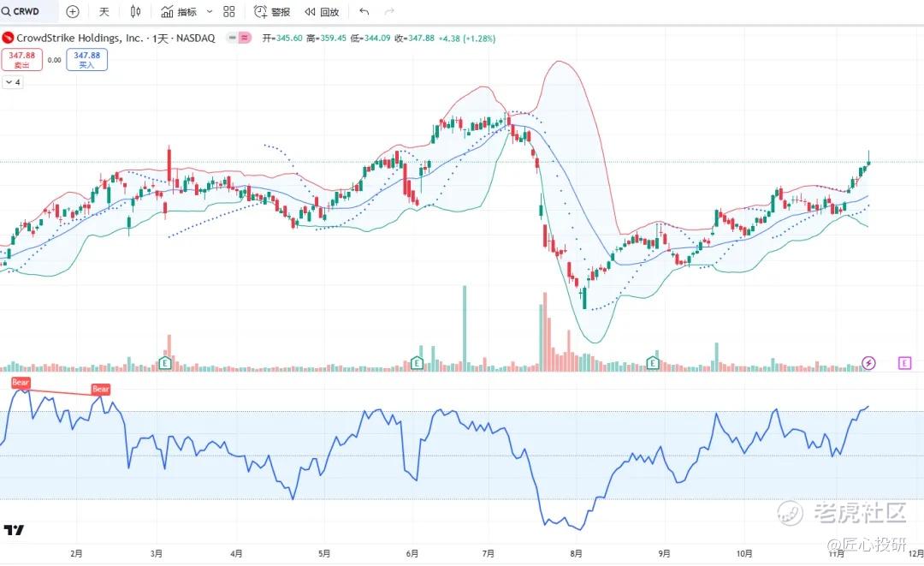
Task: Click the 8月 label on time axis
Action: (576, 553)
